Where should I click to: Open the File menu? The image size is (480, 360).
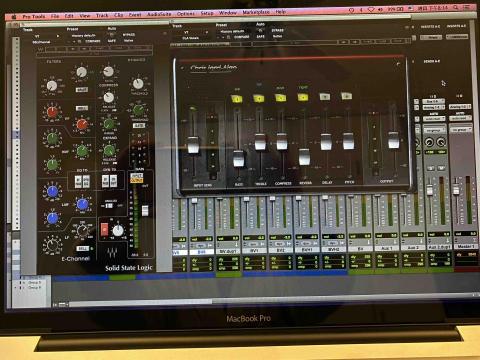pyautogui.click(x=55, y=16)
